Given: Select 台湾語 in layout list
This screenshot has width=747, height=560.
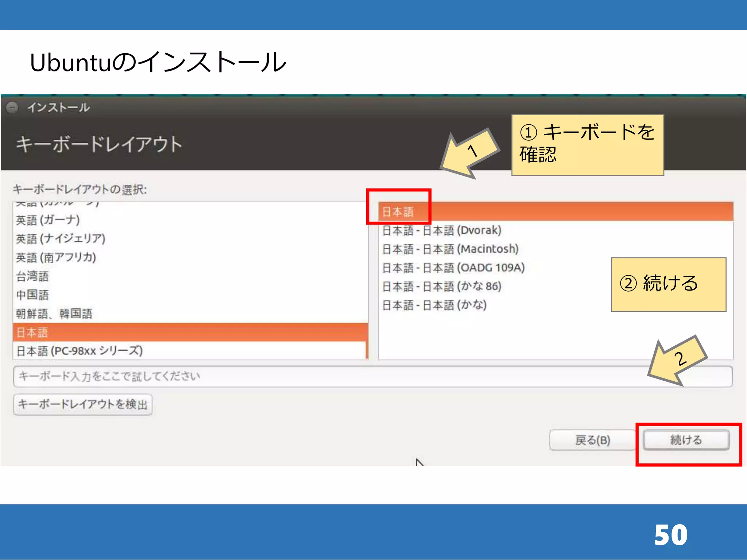Looking at the screenshot, I should pos(190,276).
